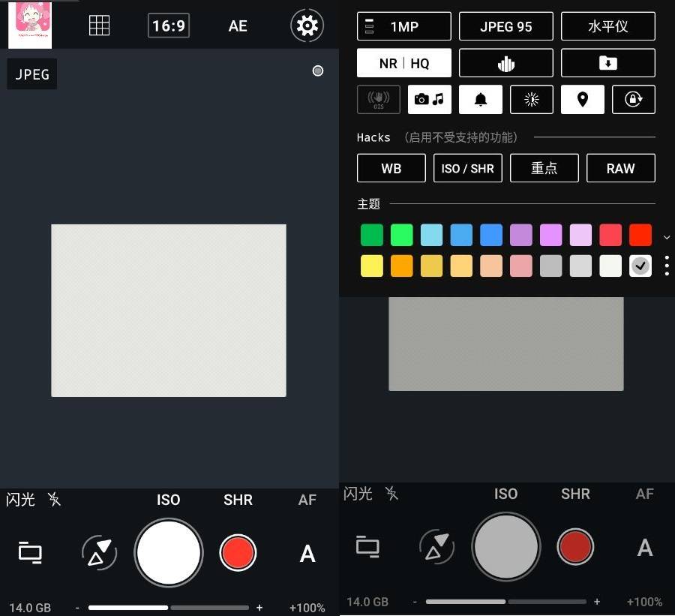Image resolution: width=675 pixels, height=616 pixels.
Task: Select the notification bell icon
Action: [480, 99]
